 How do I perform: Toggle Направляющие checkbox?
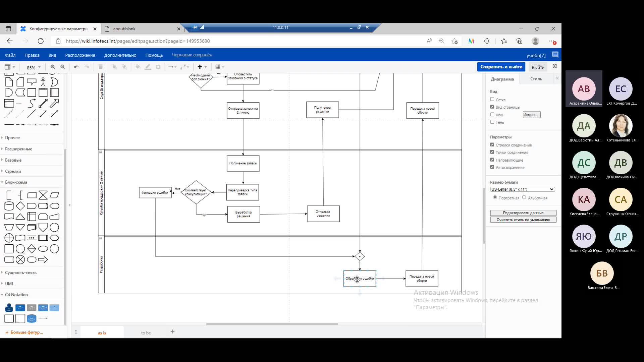coord(492,160)
